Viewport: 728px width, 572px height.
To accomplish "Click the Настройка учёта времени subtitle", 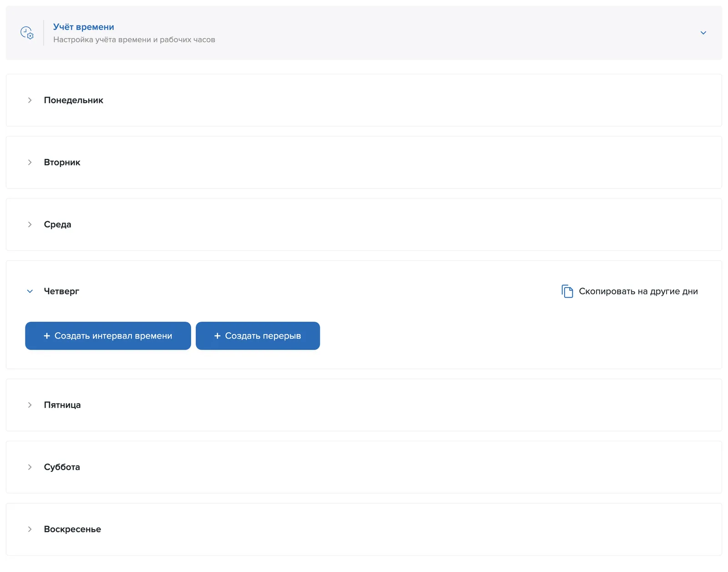I will (x=134, y=40).
